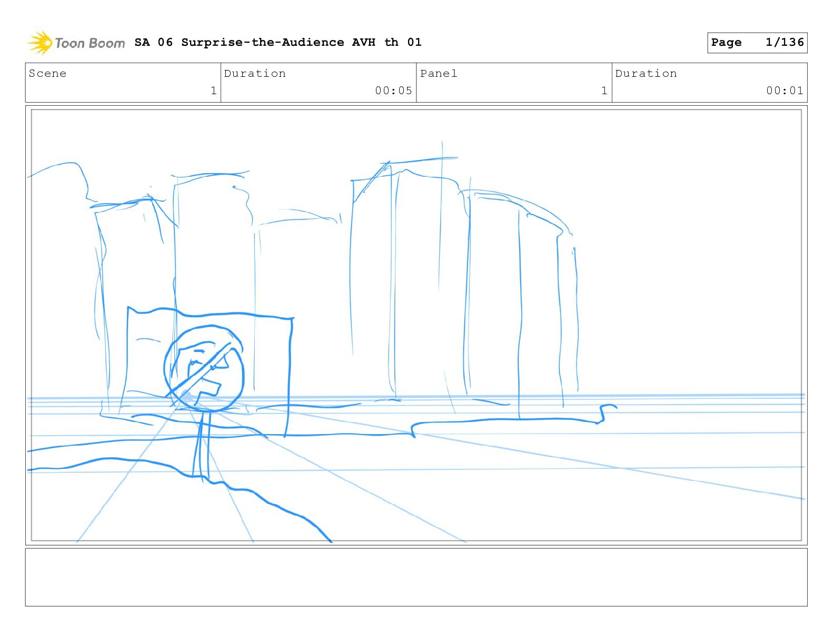Viewport: 834px width, 644px height.
Task: Click the scene number '1' value
Action: 213,90
